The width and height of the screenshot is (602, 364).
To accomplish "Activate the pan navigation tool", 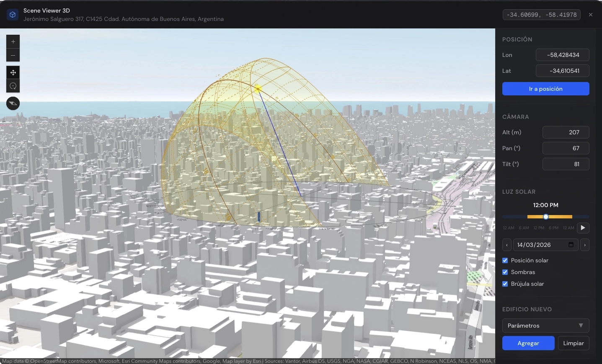I will click(13, 72).
